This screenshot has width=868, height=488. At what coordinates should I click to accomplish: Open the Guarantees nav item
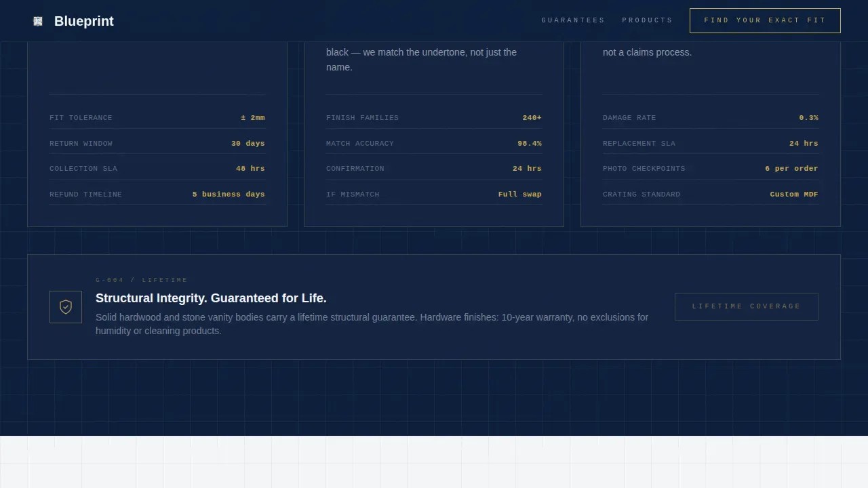(x=573, y=20)
